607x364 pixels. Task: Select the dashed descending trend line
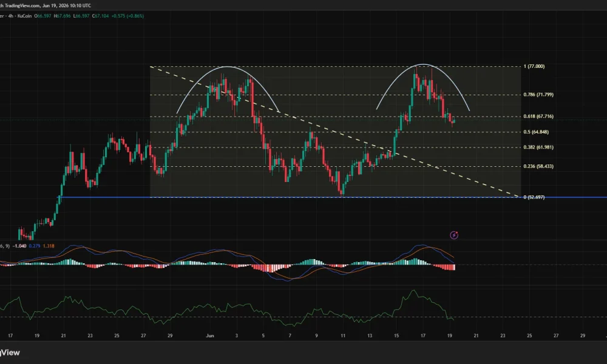pyautogui.click(x=334, y=132)
